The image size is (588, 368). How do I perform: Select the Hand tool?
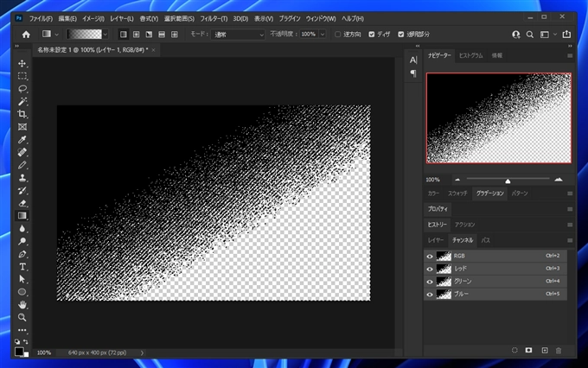pyautogui.click(x=22, y=305)
